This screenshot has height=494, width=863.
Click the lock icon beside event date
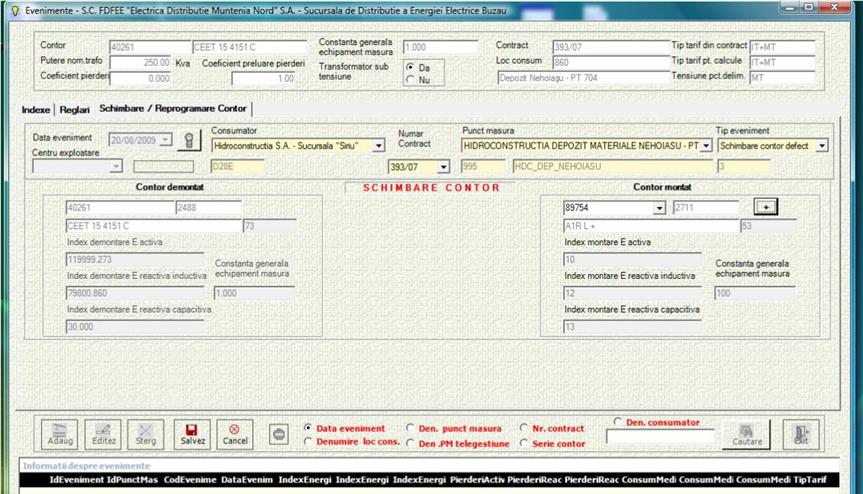[187, 141]
